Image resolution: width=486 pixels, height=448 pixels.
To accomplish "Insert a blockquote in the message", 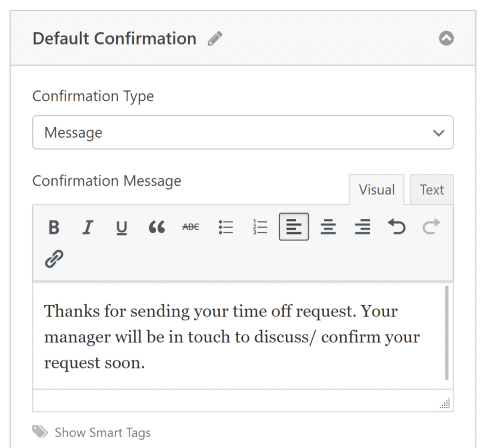I will tap(156, 227).
